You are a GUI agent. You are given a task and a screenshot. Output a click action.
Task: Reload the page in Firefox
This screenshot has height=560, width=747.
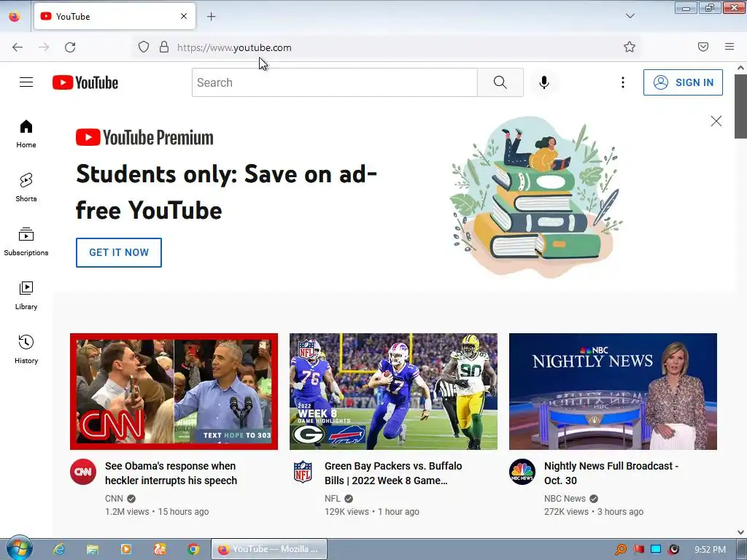pos(70,47)
